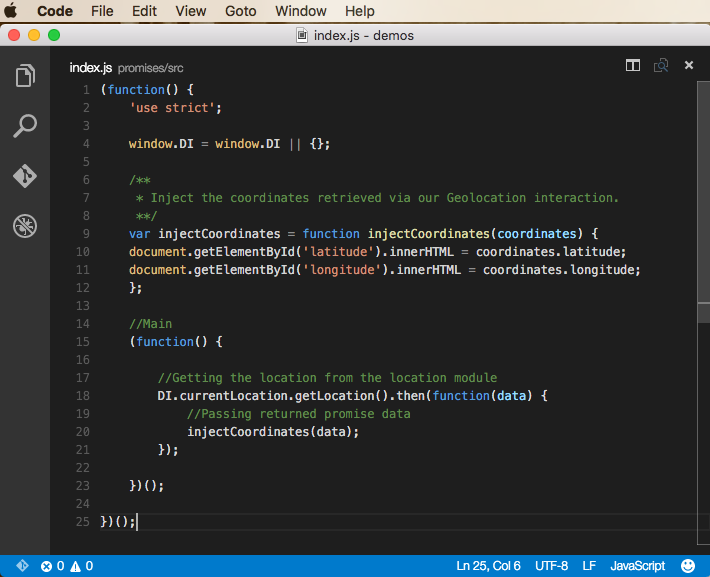This screenshot has width=710, height=577.
Task: Click the Split Editor icon
Action: click(633, 66)
